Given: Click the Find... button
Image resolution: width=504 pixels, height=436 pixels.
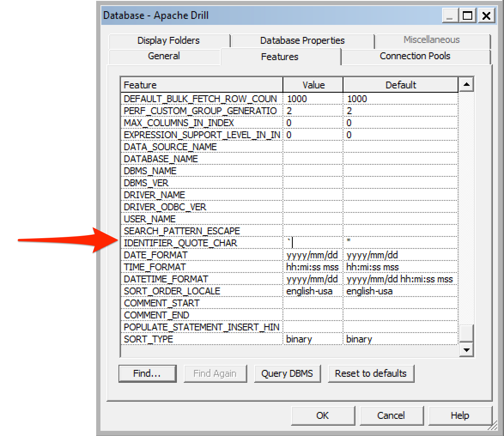Looking at the screenshot, I should point(147,373).
